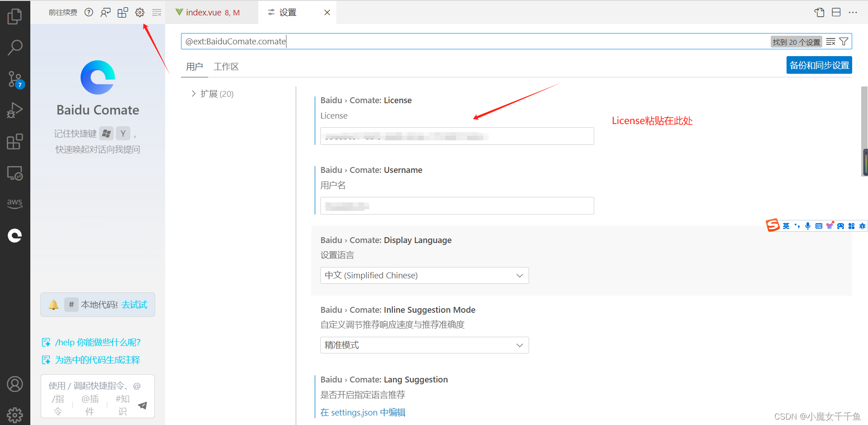Click the @插件 shortcut in chat box
868x425 pixels.
coord(90,405)
